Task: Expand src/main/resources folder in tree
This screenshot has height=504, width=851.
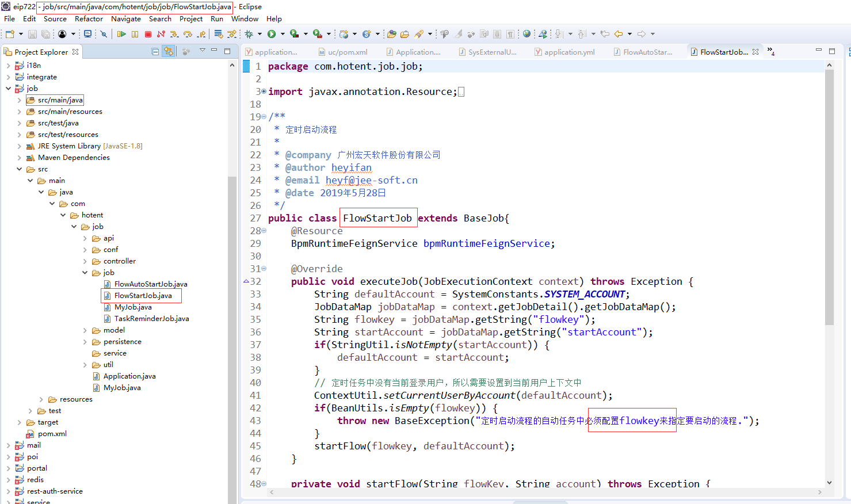Action: [19, 112]
